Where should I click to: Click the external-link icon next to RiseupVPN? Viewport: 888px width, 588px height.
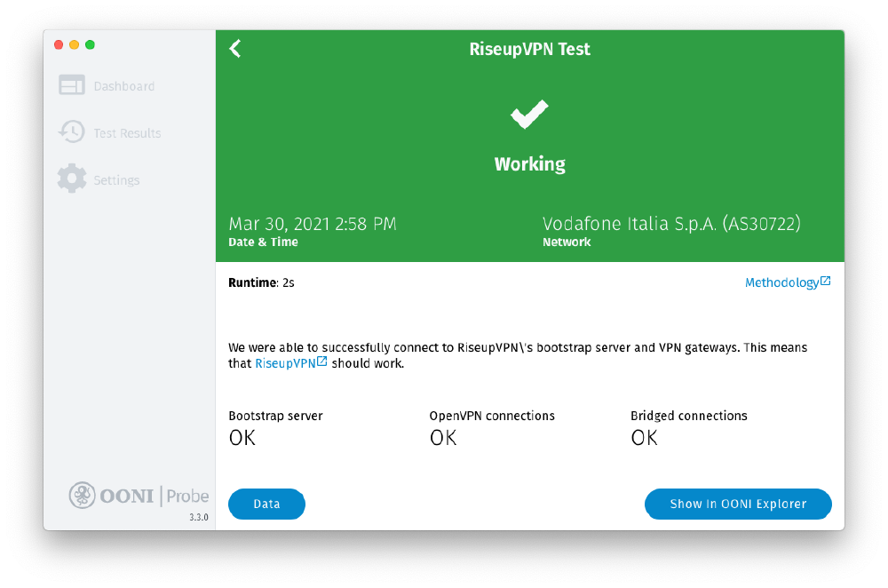click(x=321, y=360)
